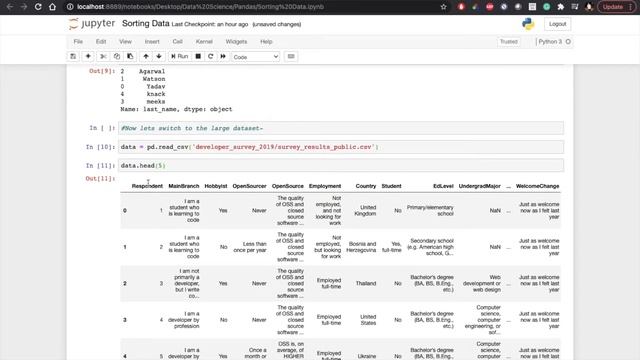Open the browser profile avatar

tap(589, 7)
